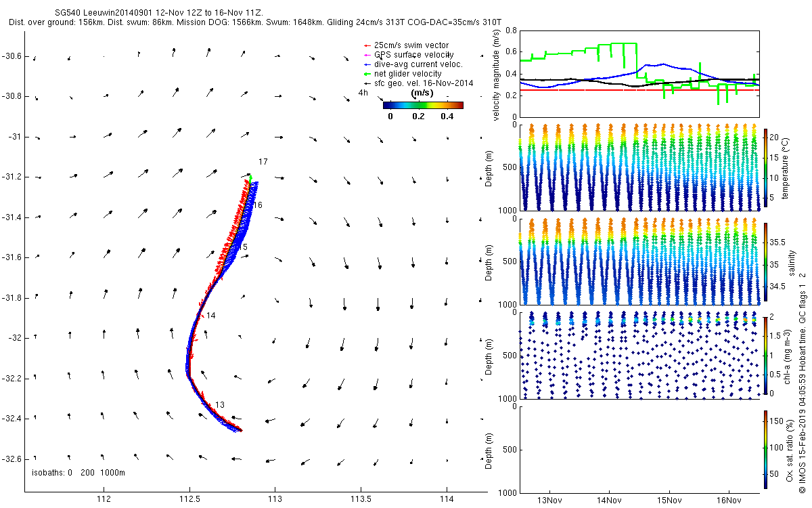Click the '114' longitude tick label
The height and width of the screenshot is (508, 812).
tap(447, 499)
